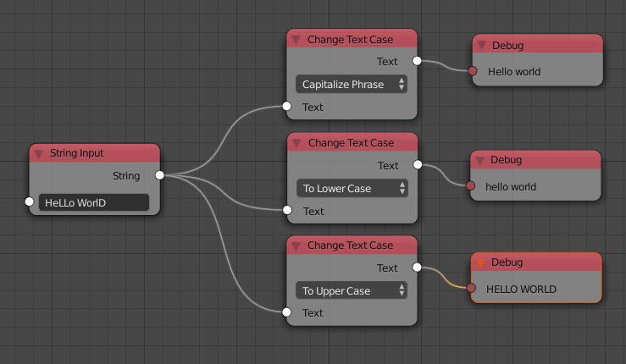The width and height of the screenshot is (626, 364).
Task: Click the HeLLo WorlD text field
Action: [94, 202]
